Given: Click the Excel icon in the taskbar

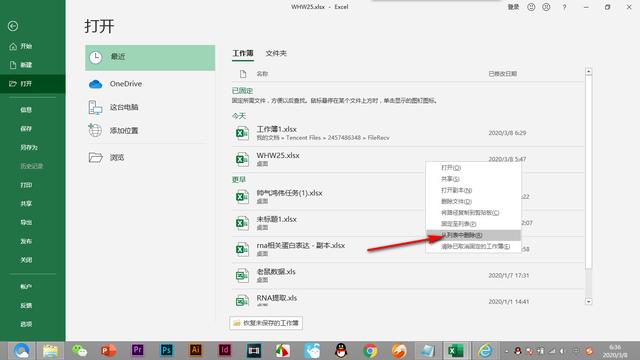Looking at the screenshot, I should [x=456, y=351].
